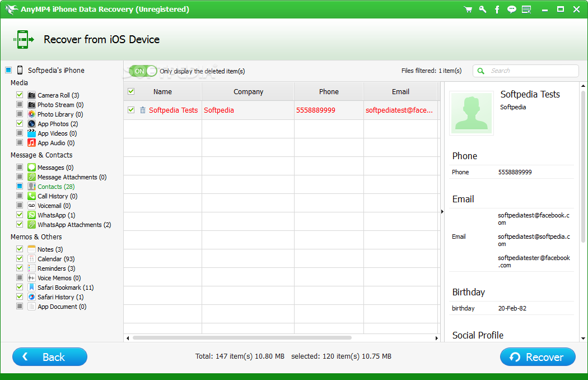The width and height of the screenshot is (588, 380).
Task: Click the Recover button
Action: [x=538, y=356]
